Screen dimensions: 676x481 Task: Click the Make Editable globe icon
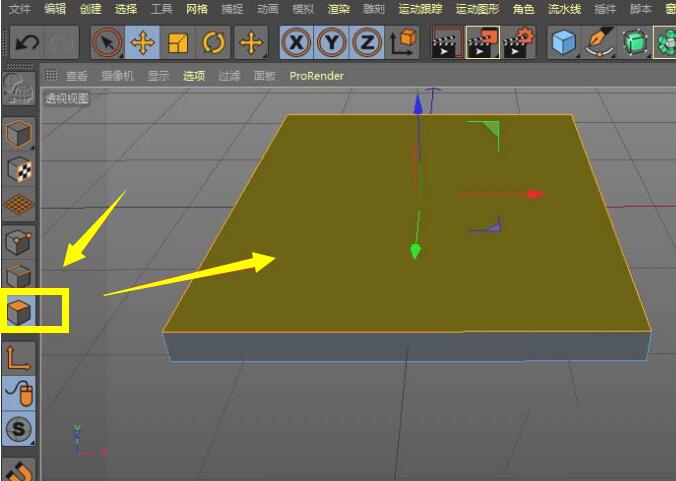coord(19,88)
